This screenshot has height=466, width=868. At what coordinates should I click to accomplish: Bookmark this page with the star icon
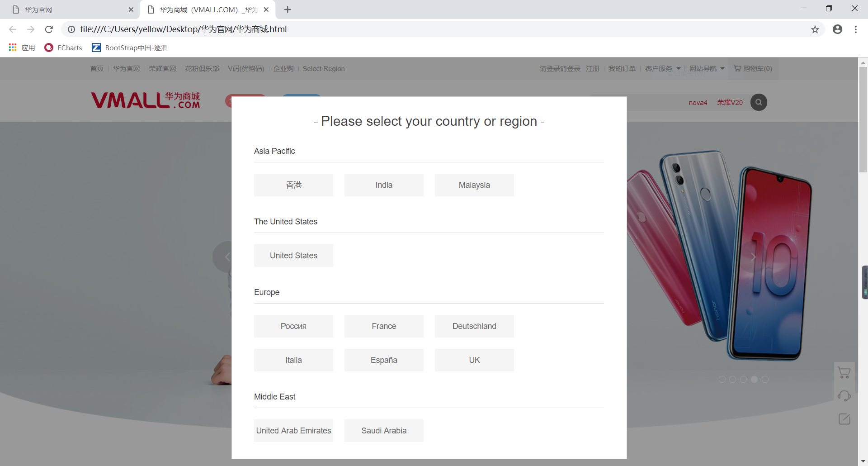click(815, 29)
